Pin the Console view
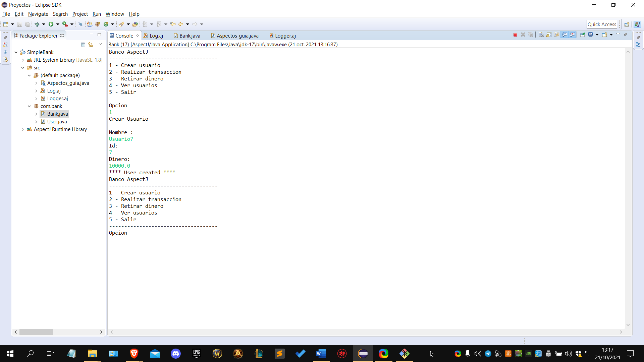The height and width of the screenshot is (362, 644). 583,35
